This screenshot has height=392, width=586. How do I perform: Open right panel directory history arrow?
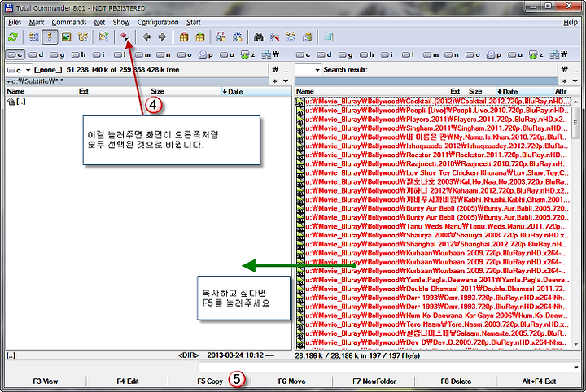point(575,81)
